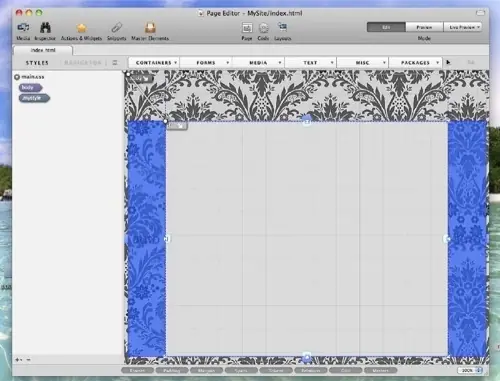Open the Packages dropdown menu
This screenshot has width=500, height=381.
coord(415,63)
